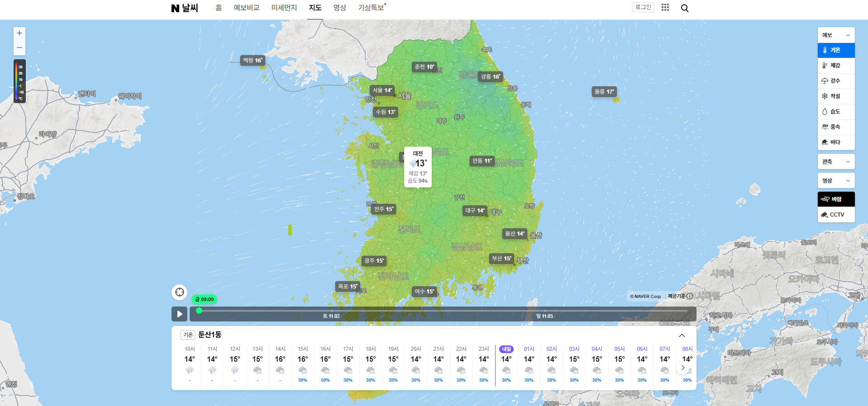Click the 일 11.03. point on timeline
The width and height of the screenshot is (868, 406).
click(544, 316)
